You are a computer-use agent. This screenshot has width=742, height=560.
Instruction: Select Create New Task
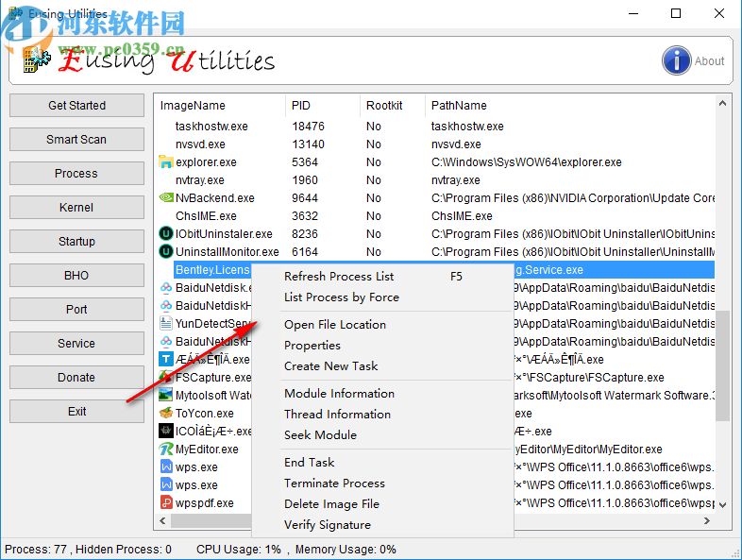[382, 366]
